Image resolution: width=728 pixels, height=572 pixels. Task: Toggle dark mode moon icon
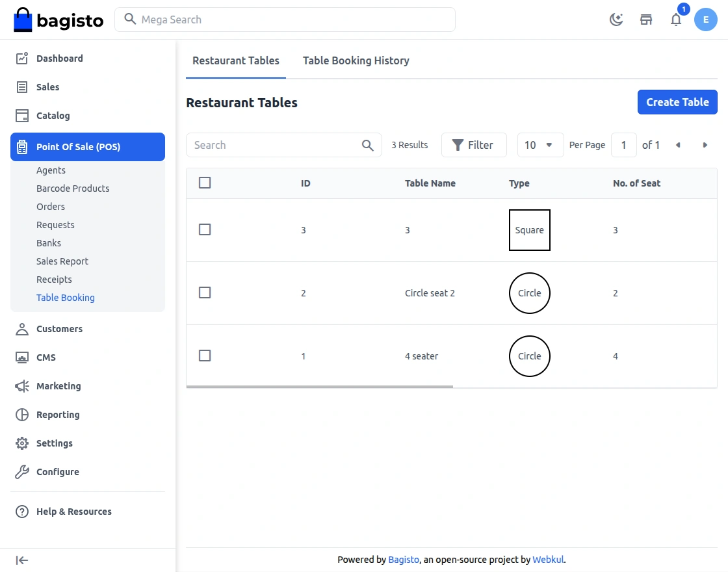[616, 19]
